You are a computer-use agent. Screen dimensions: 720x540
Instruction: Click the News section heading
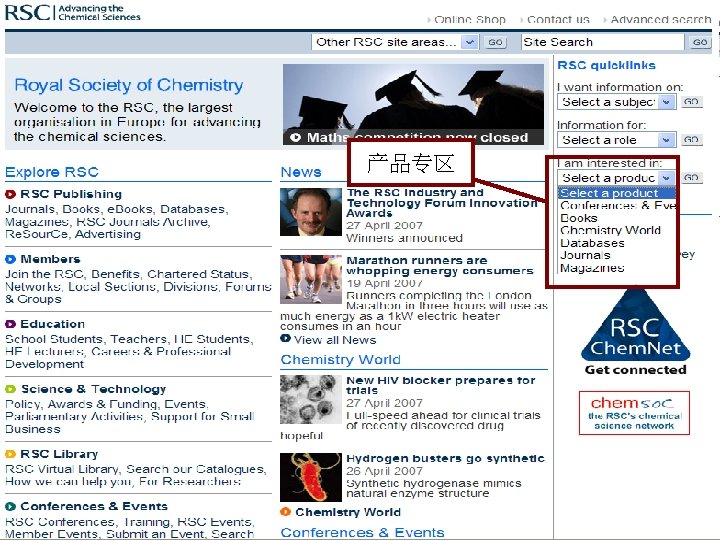301,172
